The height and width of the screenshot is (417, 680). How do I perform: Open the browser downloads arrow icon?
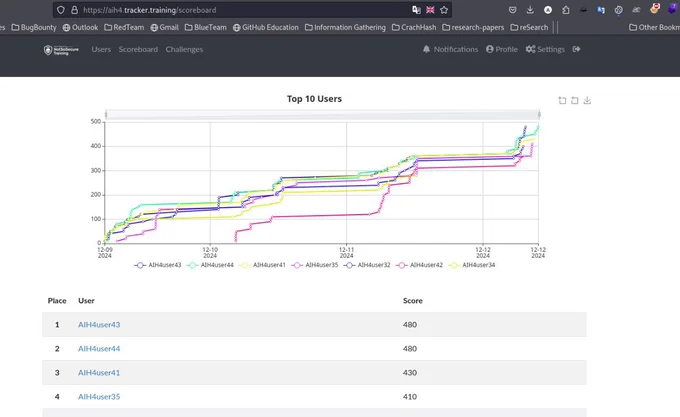tap(530, 10)
